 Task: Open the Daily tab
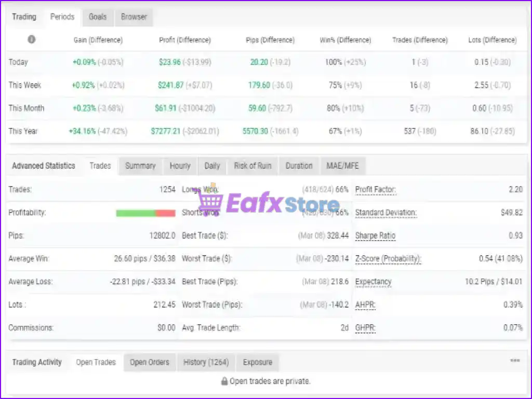(212, 166)
